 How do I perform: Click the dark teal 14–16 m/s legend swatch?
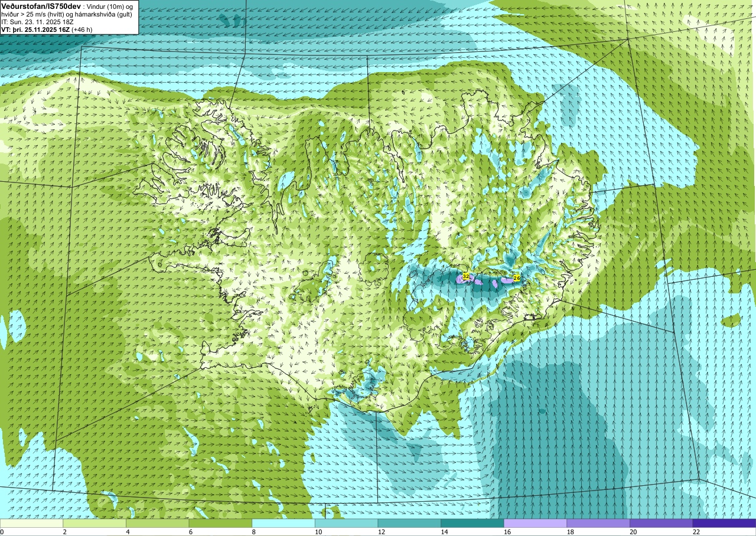(472, 523)
